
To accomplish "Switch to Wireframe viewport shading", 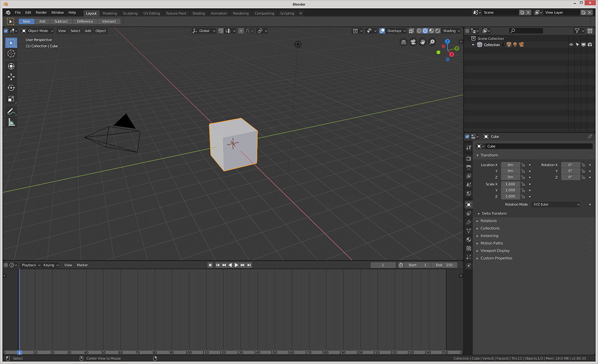I will [x=419, y=31].
